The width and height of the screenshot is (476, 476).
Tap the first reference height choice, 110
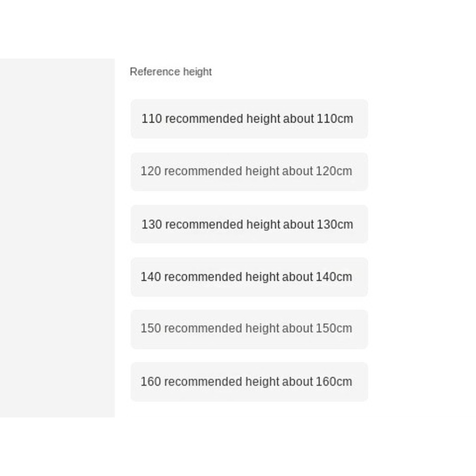[249, 119]
